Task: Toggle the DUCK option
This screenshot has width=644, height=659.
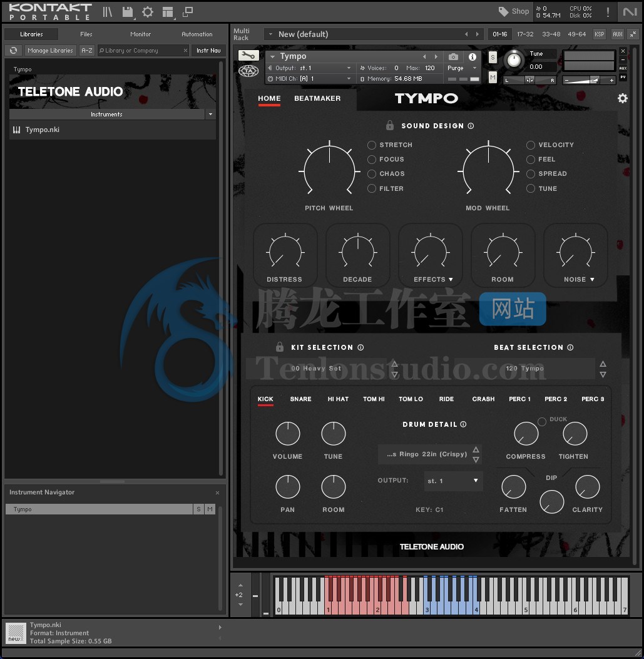Action: click(542, 421)
